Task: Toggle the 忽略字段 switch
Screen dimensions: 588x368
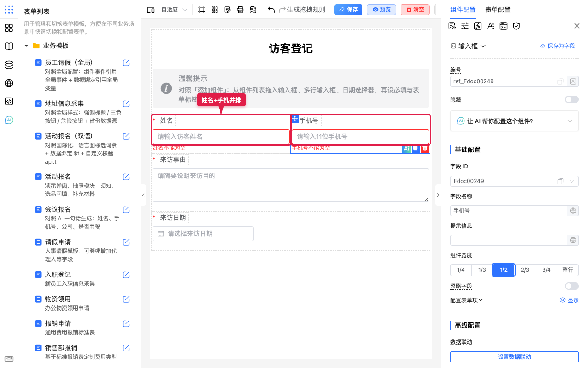Action: [572, 286]
